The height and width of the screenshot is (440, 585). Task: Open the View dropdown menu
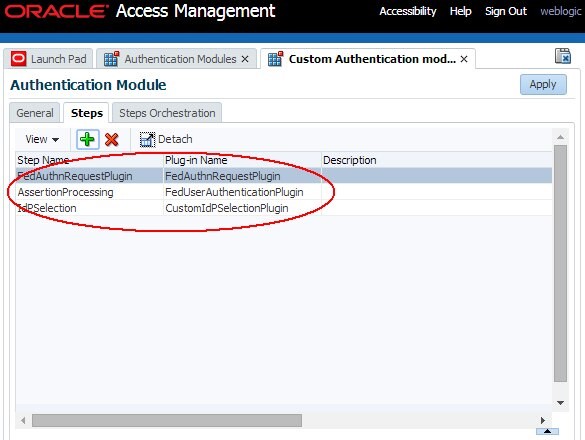pos(42,140)
